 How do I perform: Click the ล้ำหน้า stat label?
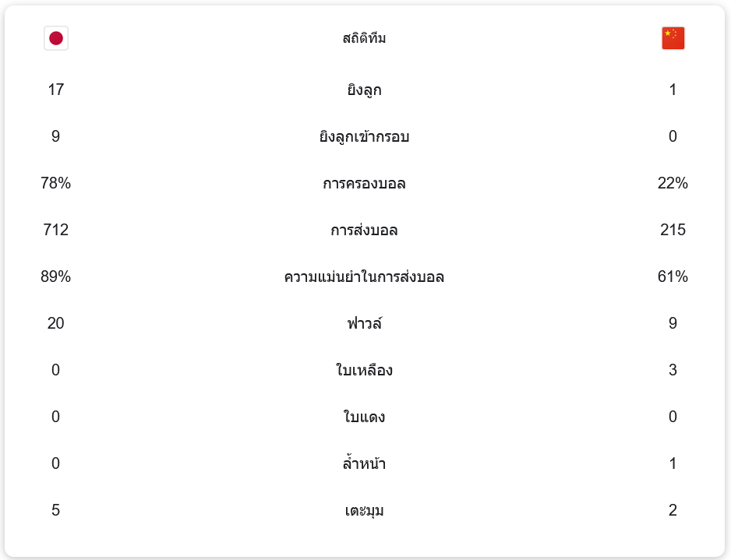[364, 463]
